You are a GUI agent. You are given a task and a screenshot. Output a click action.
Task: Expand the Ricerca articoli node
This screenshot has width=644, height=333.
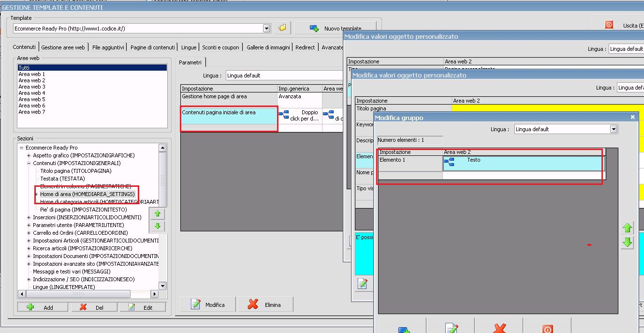point(29,248)
